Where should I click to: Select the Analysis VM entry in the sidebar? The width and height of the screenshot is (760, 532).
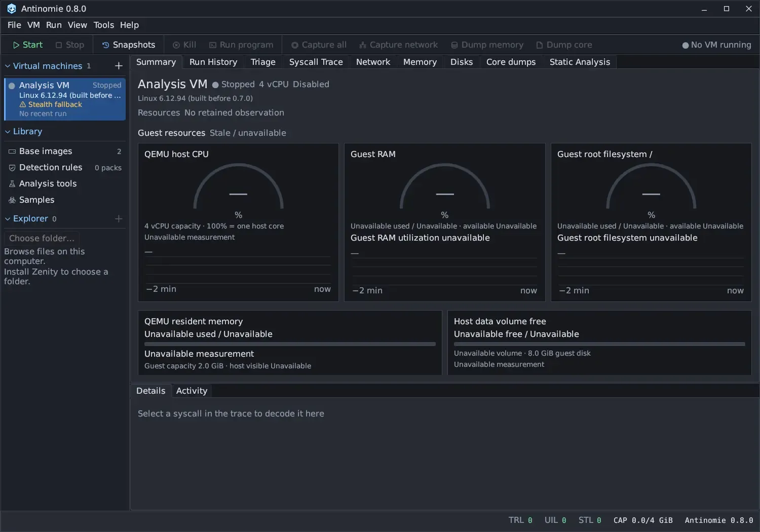[65, 99]
